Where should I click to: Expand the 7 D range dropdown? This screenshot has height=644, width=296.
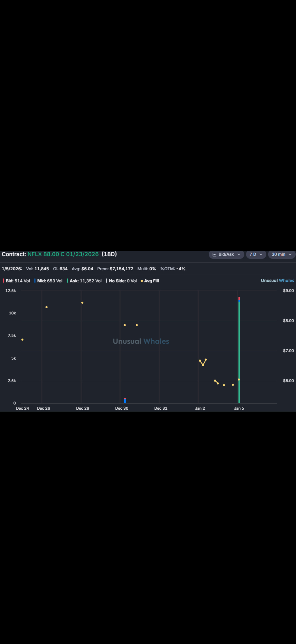click(256, 254)
